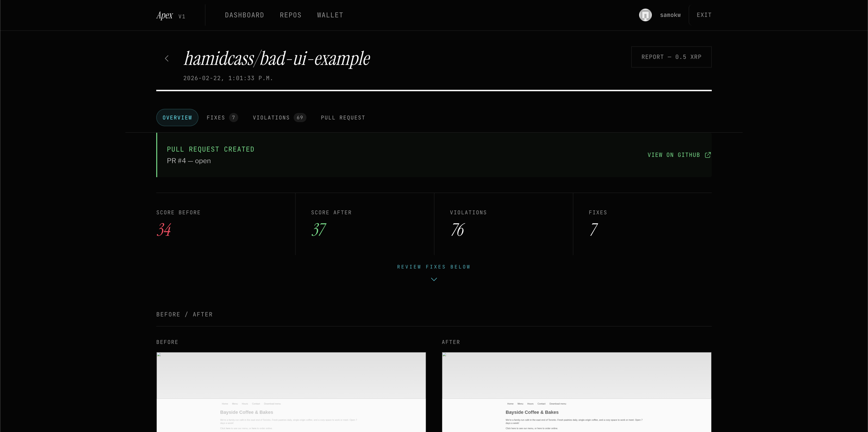Screen dimensions: 868x432
Task: Go to the Repos page
Action: tap(291, 15)
